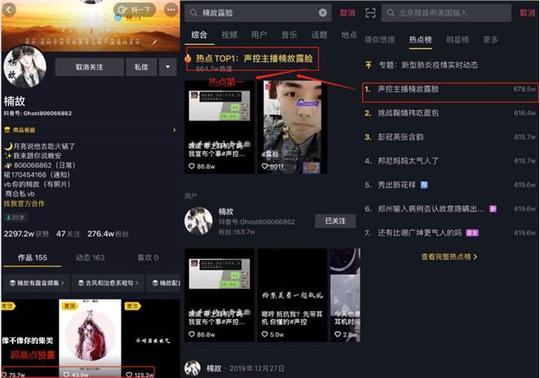Click the 楠故露脸 search input field

[x=258, y=13]
